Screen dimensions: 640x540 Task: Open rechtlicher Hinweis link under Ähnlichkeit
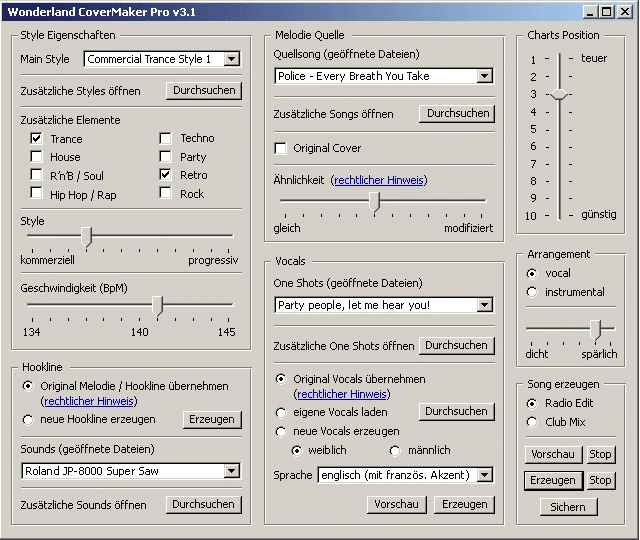379,180
